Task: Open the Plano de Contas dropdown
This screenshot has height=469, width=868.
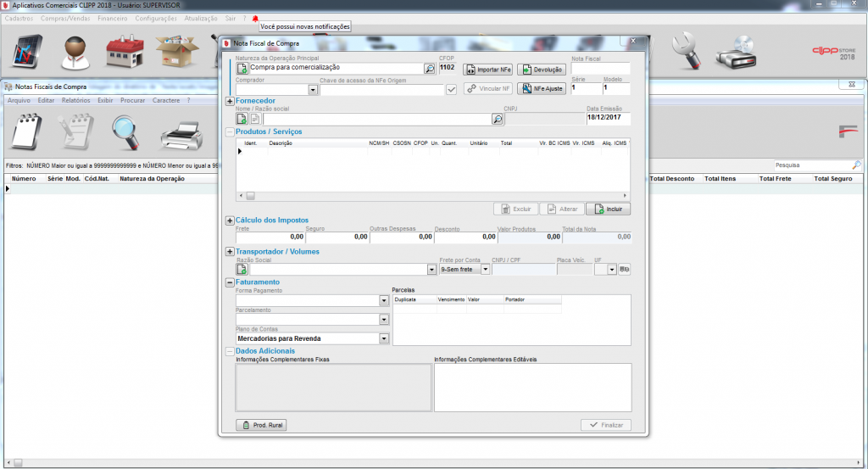Action: click(x=384, y=338)
